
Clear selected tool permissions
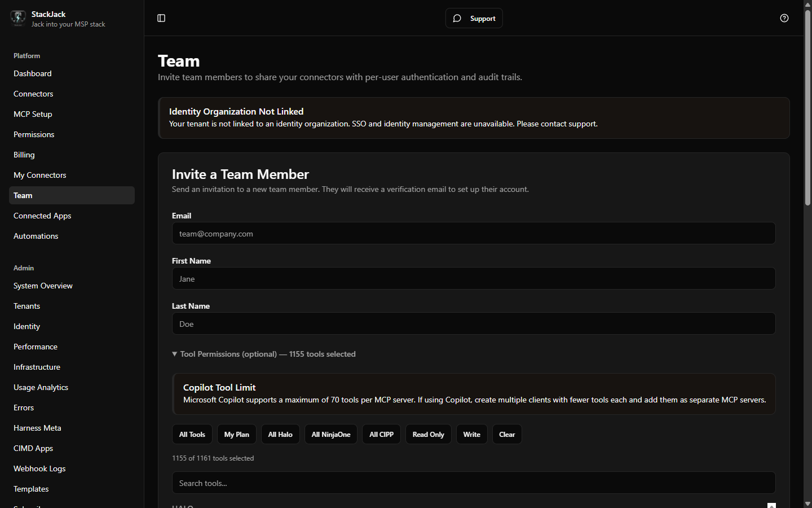click(507, 434)
